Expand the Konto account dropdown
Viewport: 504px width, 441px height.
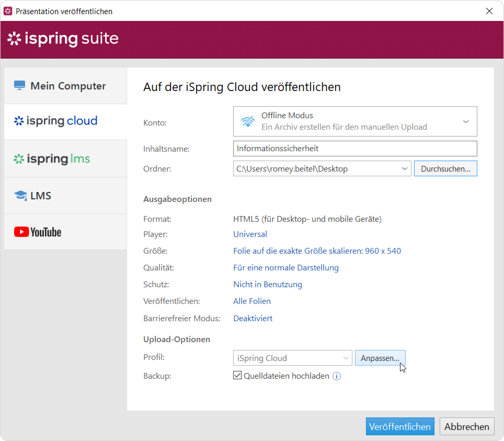tap(466, 122)
